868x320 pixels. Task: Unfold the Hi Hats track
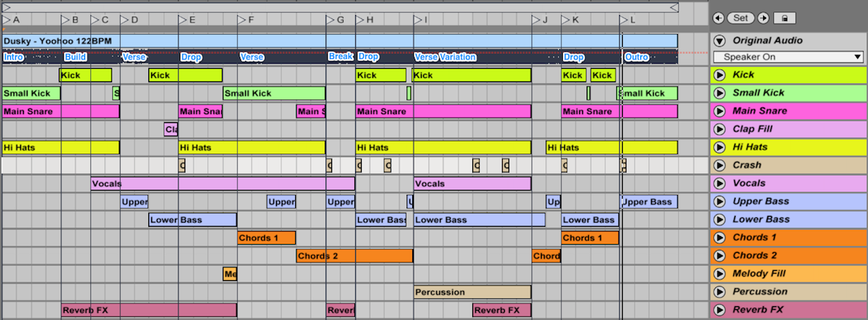pyautogui.click(x=719, y=147)
